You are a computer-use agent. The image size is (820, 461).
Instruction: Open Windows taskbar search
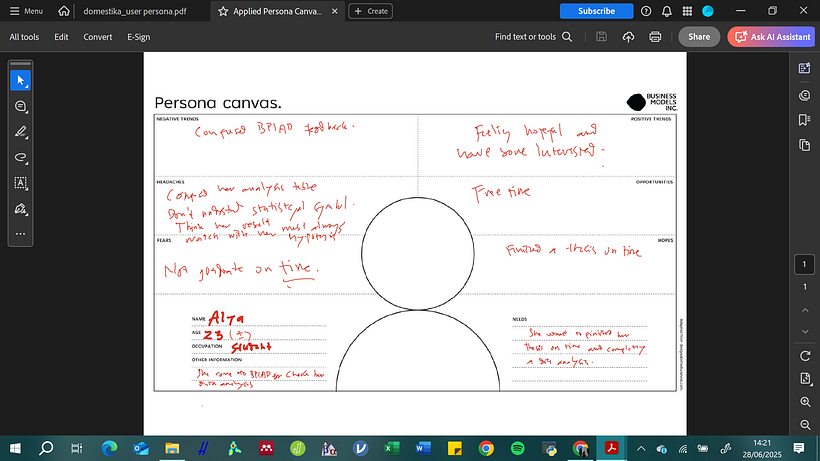coord(46,448)
